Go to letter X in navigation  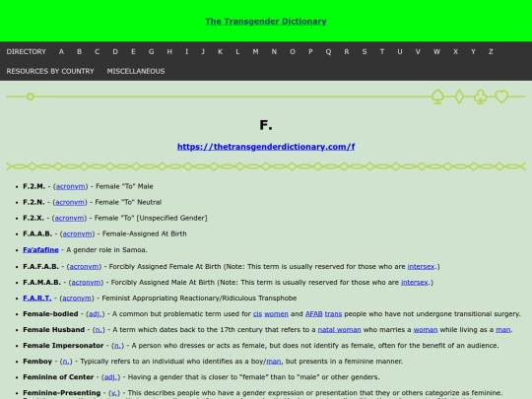tap(456, 51)
